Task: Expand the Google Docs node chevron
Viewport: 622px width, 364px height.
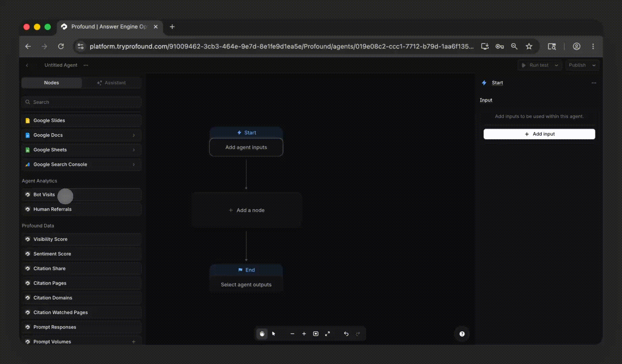Action: point(134,135)
